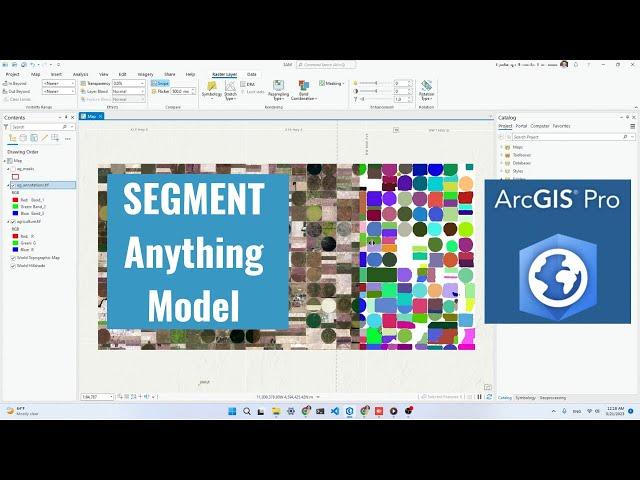This screenshot has width=640, height=480.
Task: Click the Red Band_1 color swatch
Action: (x=16, y=200)
